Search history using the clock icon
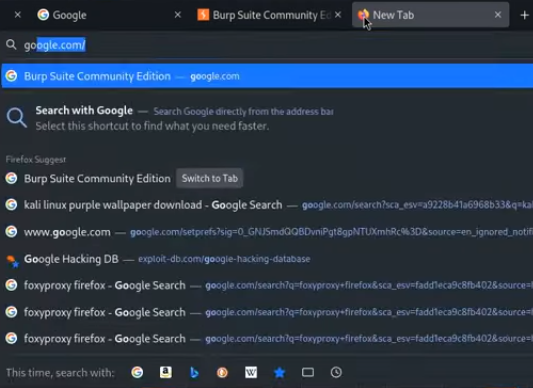Image resolution: width=533 pixels, height=388 pixels. tap(336, 372)
